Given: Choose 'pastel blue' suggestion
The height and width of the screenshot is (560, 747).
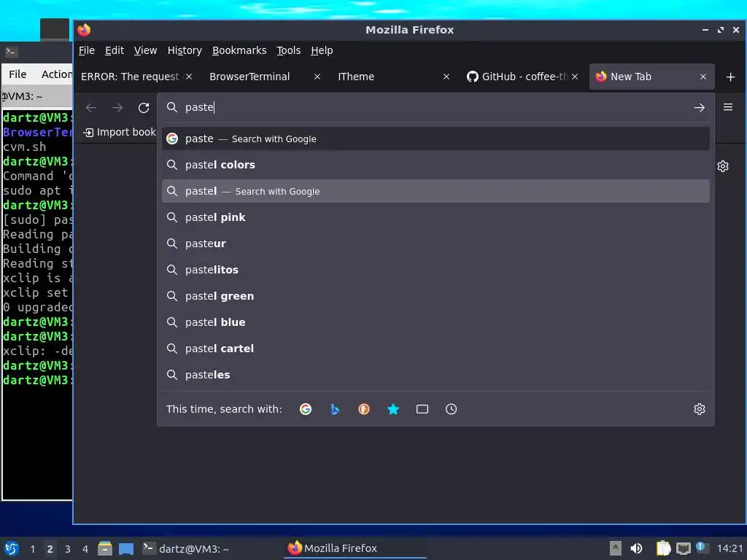Looking at the screenshot, I should (436, 322).
